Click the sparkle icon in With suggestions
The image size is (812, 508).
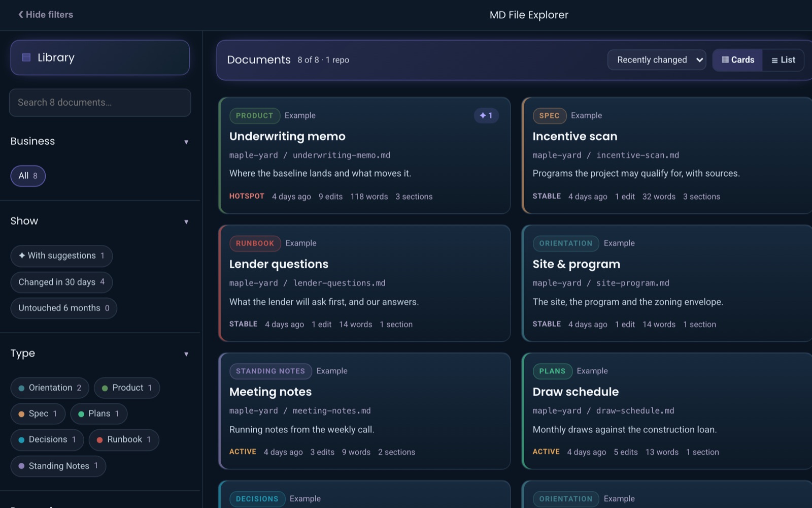pyautogui.click(x=22, y=256)
